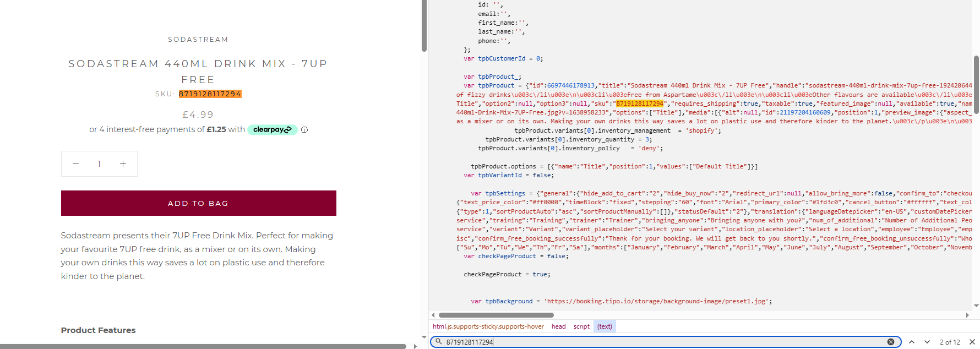Select html.js.supports-sticky breadcrumb
This screenshot has height=349, width=980.
[x=488, y=326]
